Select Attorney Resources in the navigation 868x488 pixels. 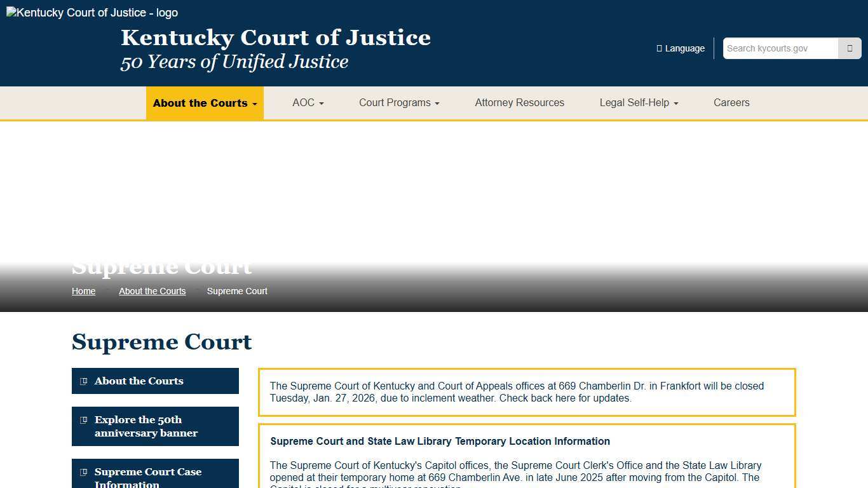(519, 103)
